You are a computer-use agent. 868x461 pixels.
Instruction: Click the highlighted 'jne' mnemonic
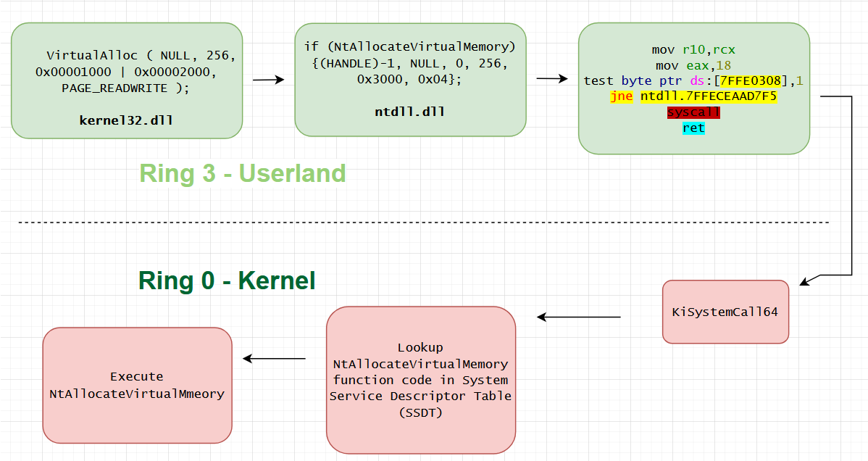pos(622,96)
